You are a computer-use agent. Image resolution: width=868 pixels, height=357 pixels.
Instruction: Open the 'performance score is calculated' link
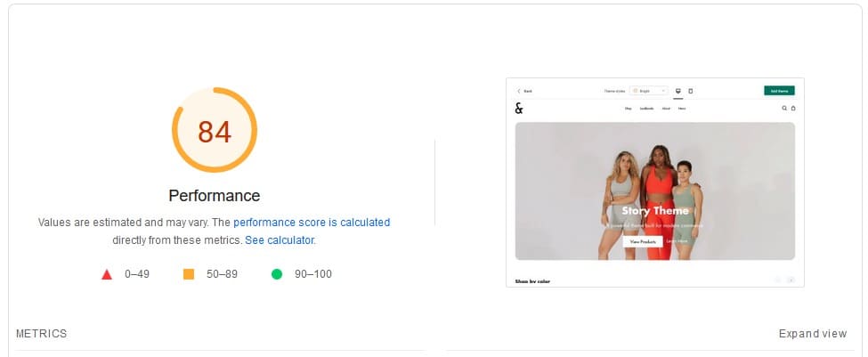312,223
